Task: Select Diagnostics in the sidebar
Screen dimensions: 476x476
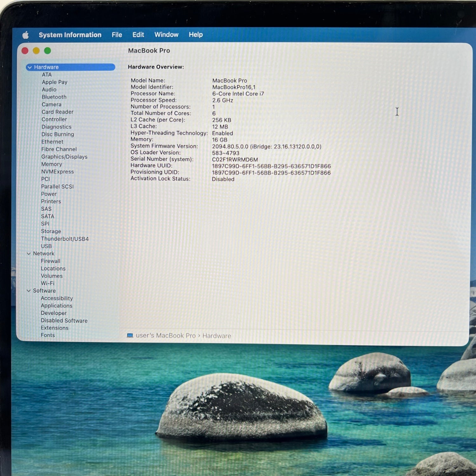Action: click(x=56, y=127)
